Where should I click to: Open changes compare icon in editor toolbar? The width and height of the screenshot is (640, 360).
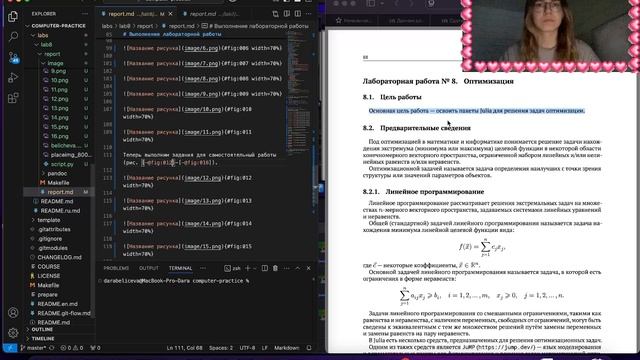click(276, 14)
